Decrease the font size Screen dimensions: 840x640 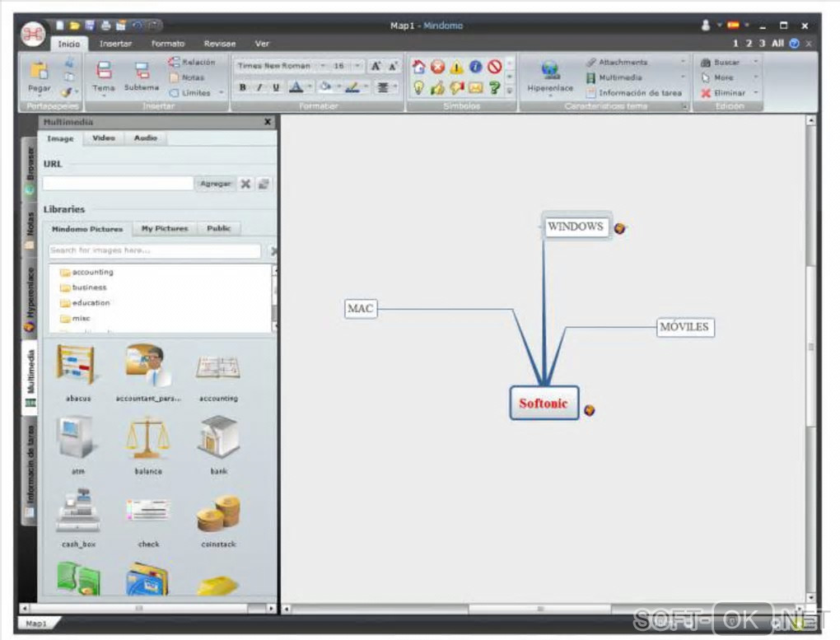point(393,66)
